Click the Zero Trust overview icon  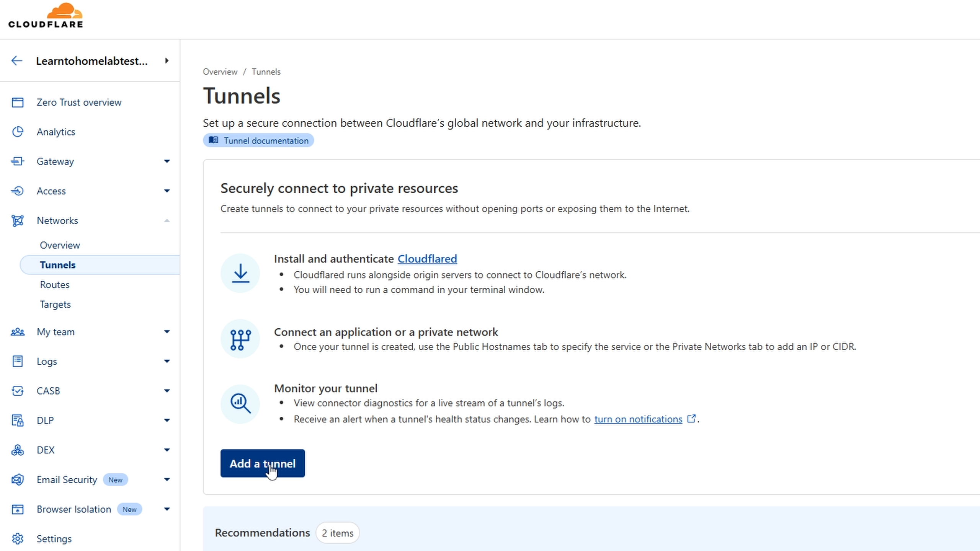pyautogui.click(x=18, y=103)
